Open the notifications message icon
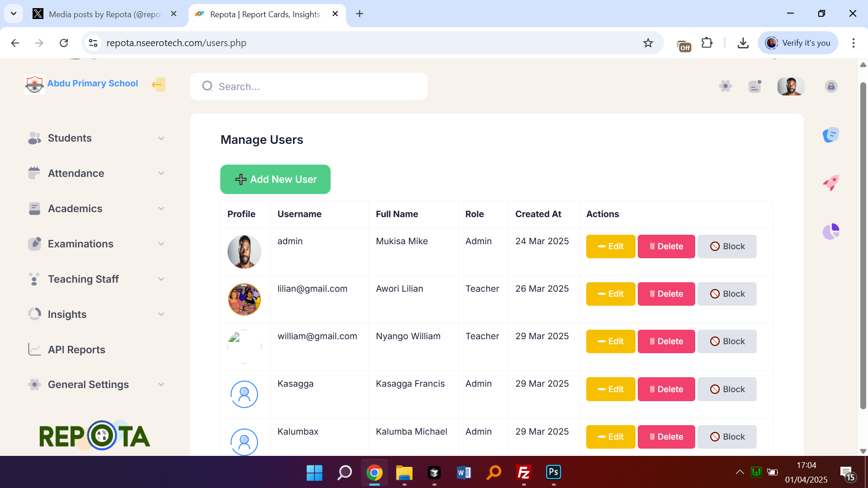868x488 pixels. pyautogui.click(x=754, y=86)
